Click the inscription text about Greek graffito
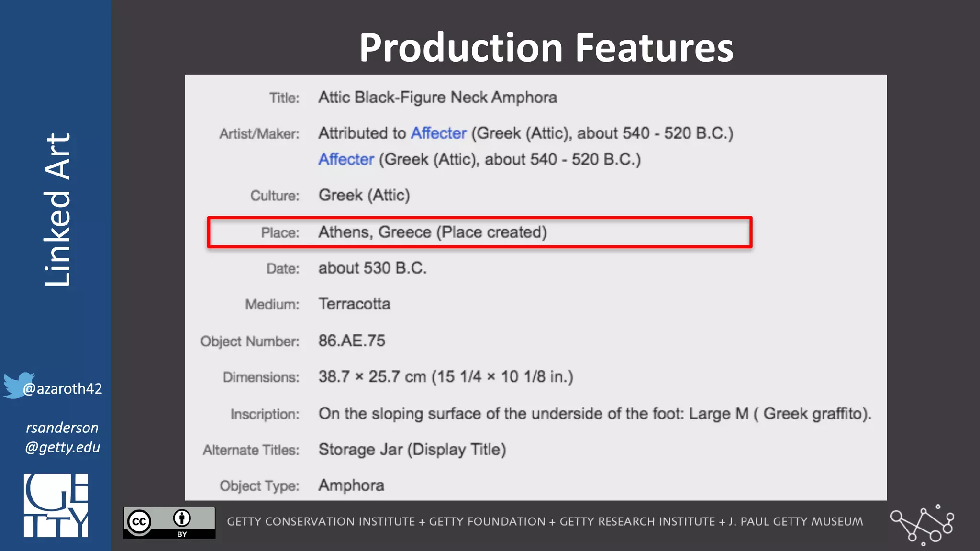This screenshot has height=551, width=980. pyautogui.click(x=594, y=414)
